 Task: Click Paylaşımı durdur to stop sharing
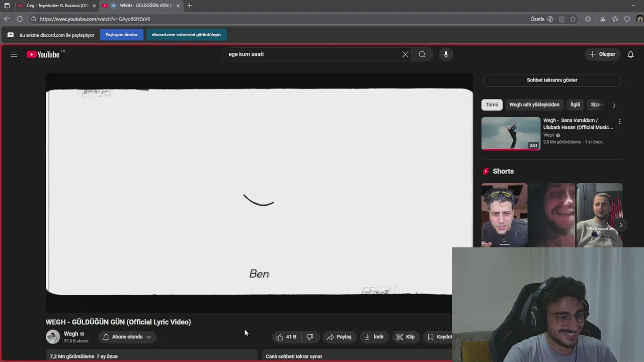tap(122, 35)
